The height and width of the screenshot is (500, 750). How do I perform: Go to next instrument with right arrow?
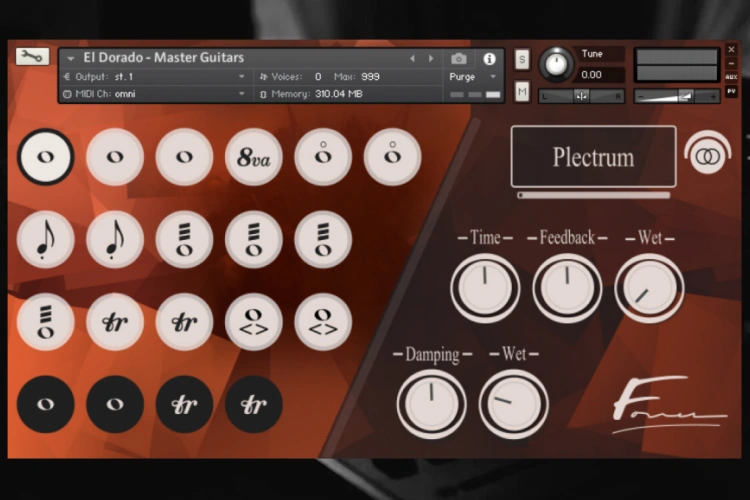click(432, 59)
